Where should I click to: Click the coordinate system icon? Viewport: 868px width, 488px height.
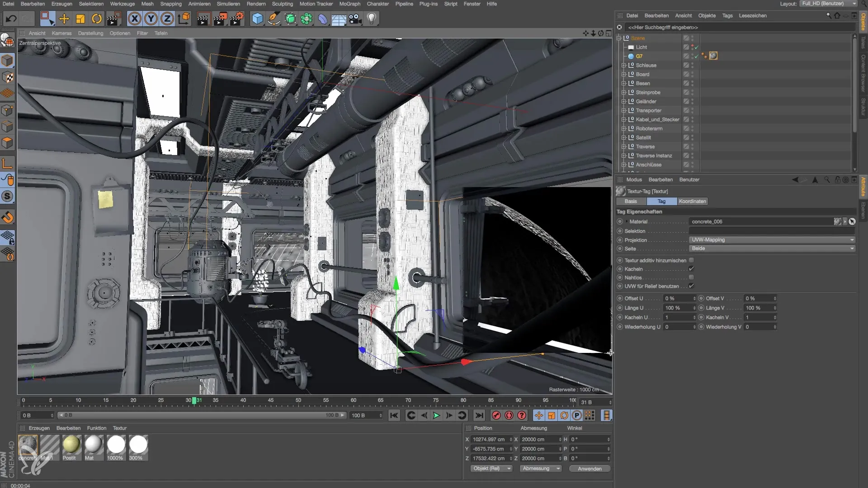(x=184, y=19)
